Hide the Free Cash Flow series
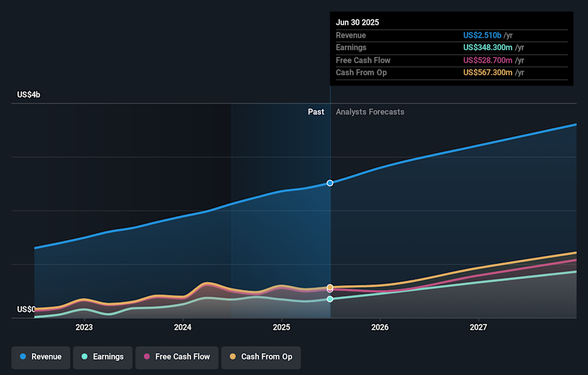The width and height of the screenshot is (588, 375). [x=176, y=357]
